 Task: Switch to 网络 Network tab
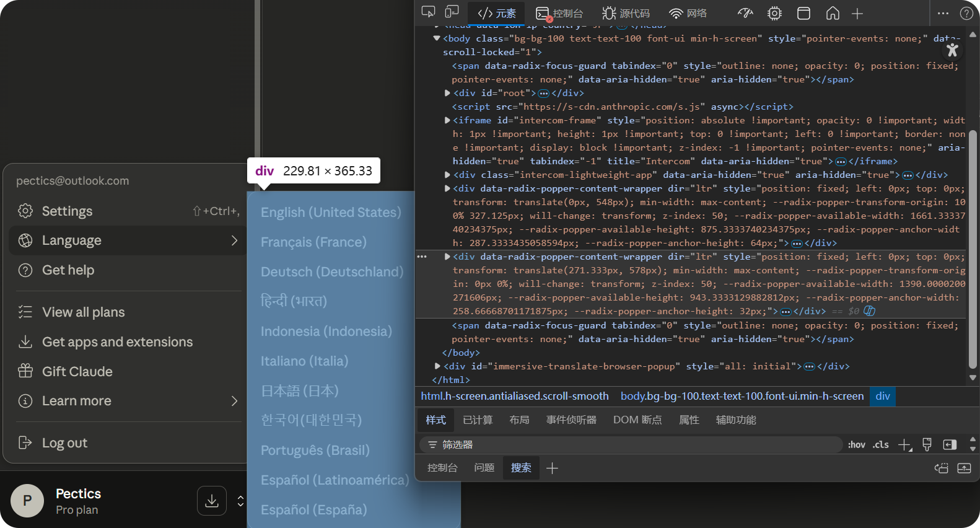[688, 13]
